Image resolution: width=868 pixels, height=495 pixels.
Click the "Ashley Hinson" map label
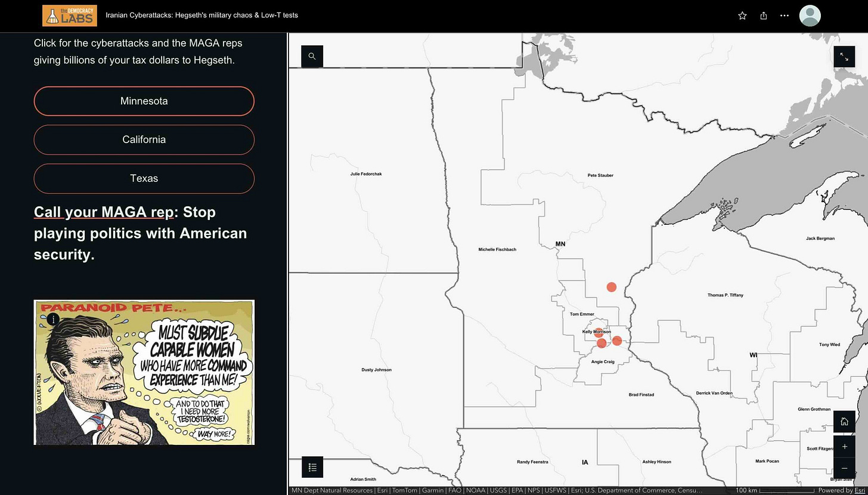point(656,462)
